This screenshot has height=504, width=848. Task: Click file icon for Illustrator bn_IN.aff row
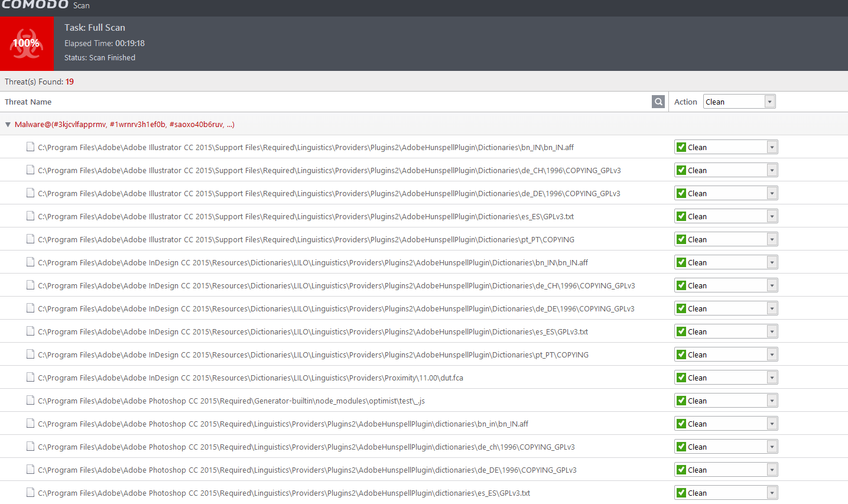click(x=30, y=147)
